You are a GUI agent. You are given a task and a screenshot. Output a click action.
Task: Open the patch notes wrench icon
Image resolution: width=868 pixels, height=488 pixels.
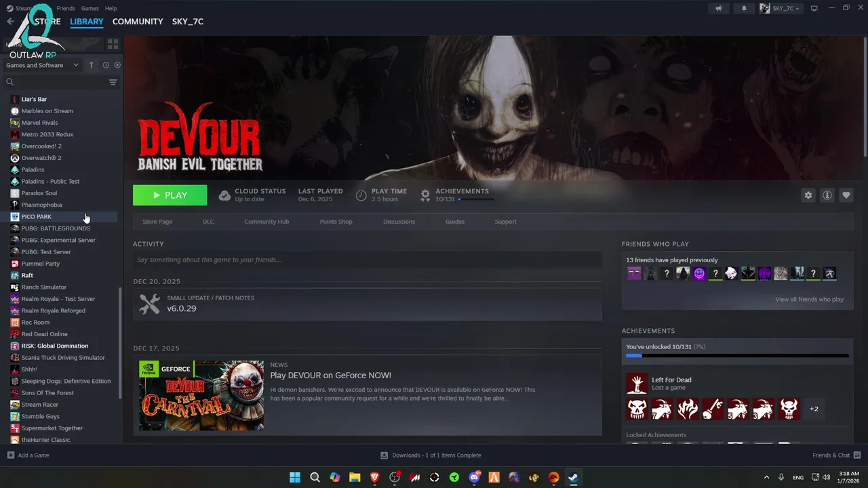click(x=150, y=304)
